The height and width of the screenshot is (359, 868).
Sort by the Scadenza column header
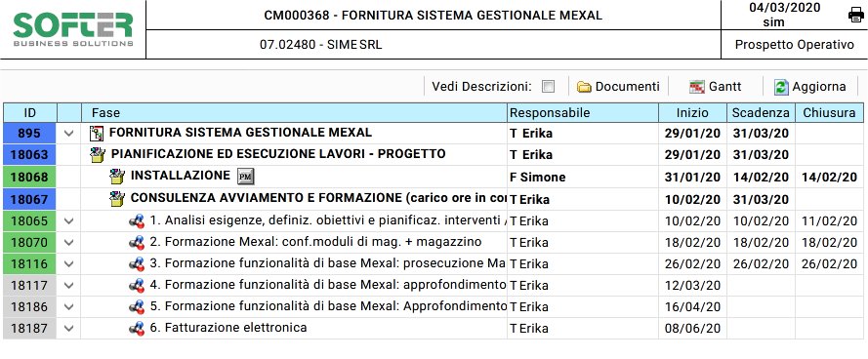point(761,113)
